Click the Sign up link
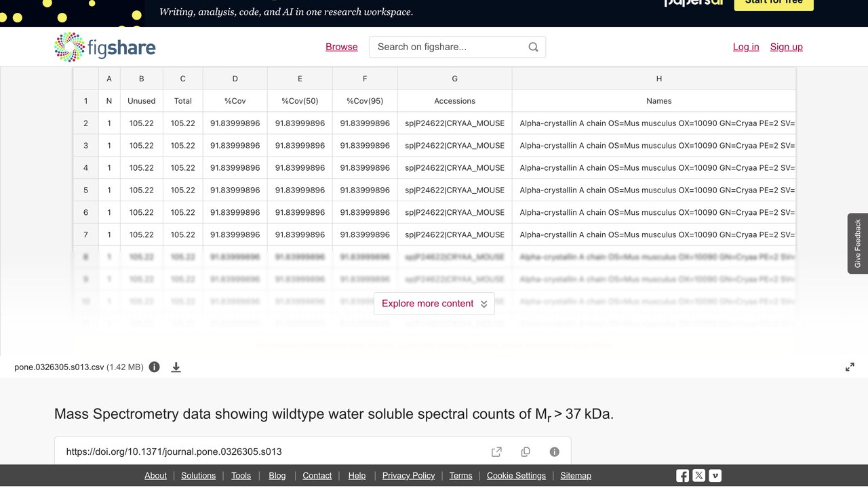 [x=787, y=47]
